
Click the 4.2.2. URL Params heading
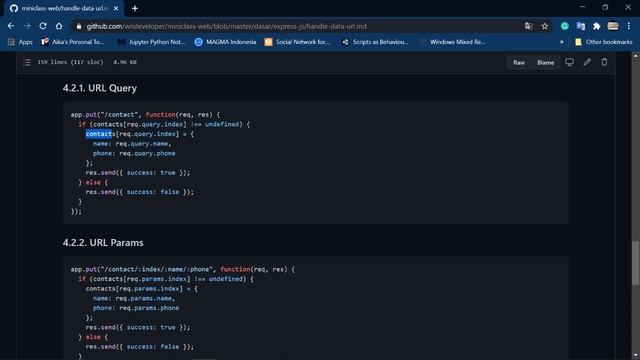pos(103,243)
